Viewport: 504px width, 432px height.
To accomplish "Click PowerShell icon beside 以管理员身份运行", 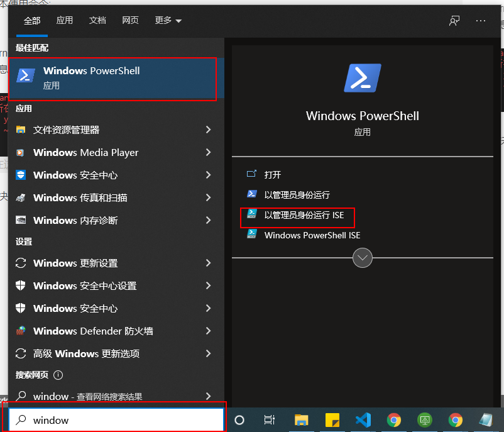I will pos(251,194).
